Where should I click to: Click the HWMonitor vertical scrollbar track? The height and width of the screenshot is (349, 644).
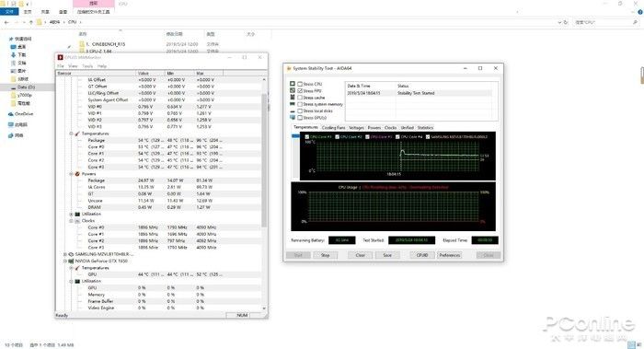coord(264,193)
